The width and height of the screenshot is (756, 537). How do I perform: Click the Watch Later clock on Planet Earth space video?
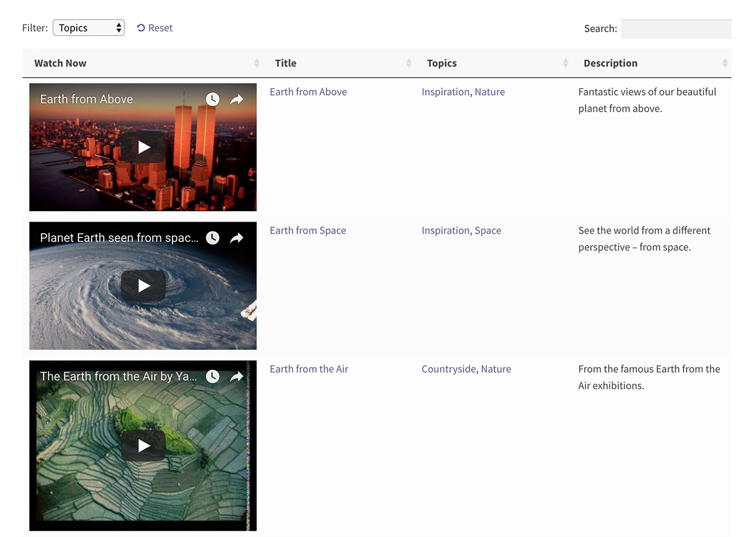[x=212, y=238]
